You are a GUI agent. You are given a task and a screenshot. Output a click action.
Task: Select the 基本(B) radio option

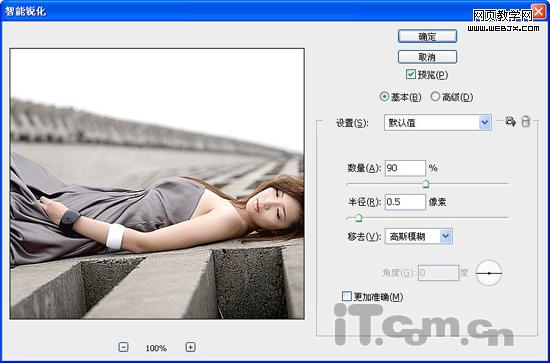pyautogui.click(x=384, y=96)
